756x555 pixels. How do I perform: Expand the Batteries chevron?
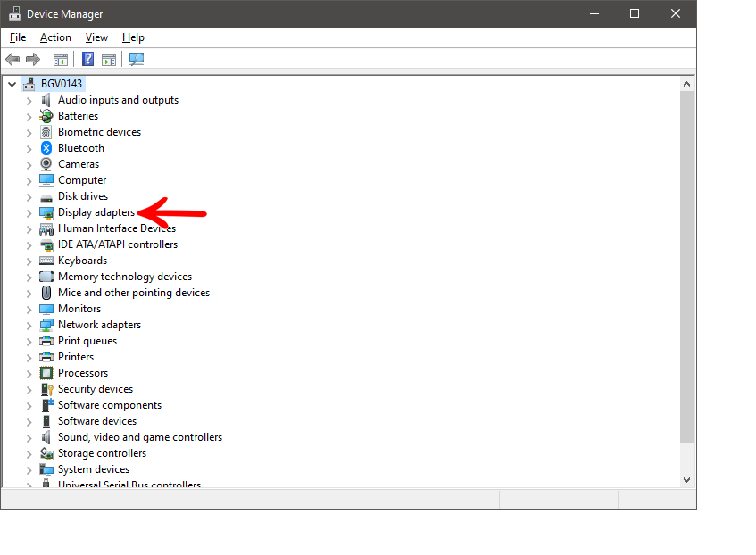coord(29,117)
